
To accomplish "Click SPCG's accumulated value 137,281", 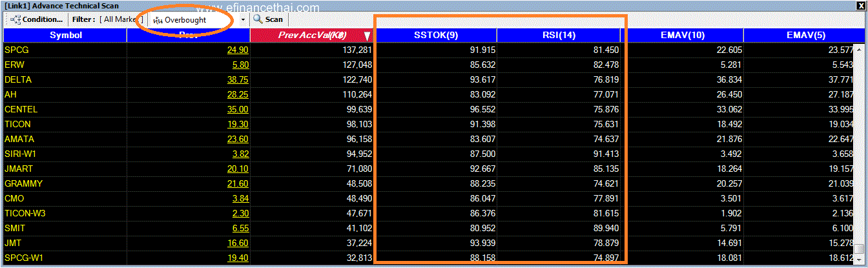I will 358,50.
